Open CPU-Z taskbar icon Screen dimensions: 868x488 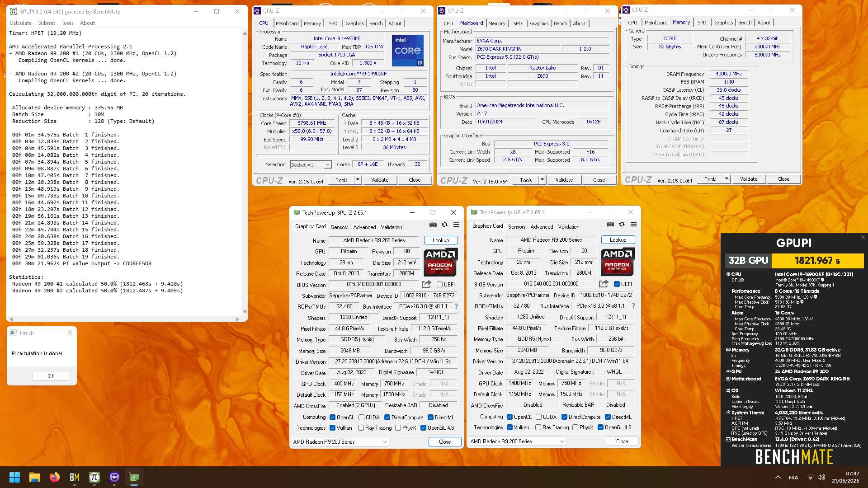click(x=114, y=477)
